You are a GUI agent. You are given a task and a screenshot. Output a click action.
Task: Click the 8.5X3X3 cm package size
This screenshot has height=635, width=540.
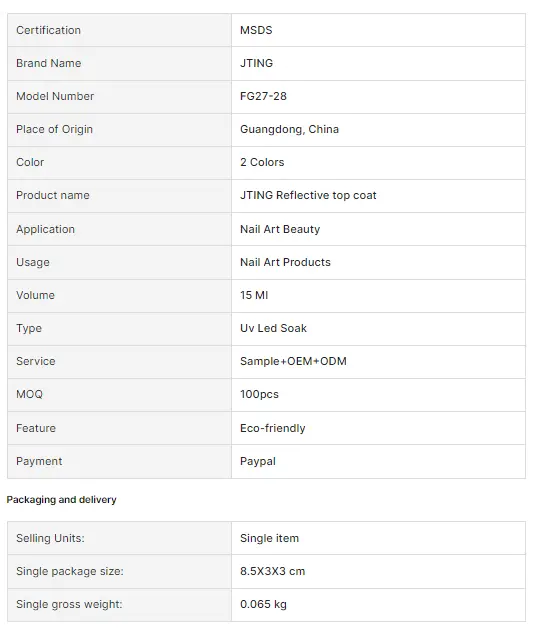point(273,571)
